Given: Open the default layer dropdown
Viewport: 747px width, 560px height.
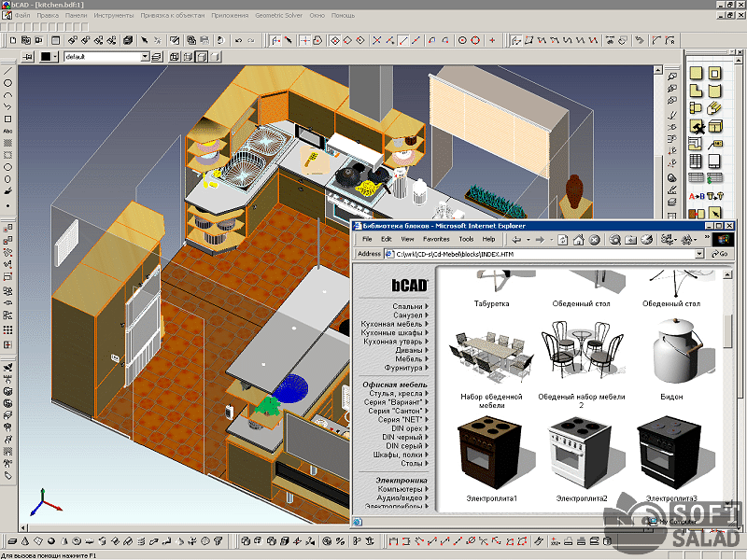Looking at the screenshot, I should 145,57.
